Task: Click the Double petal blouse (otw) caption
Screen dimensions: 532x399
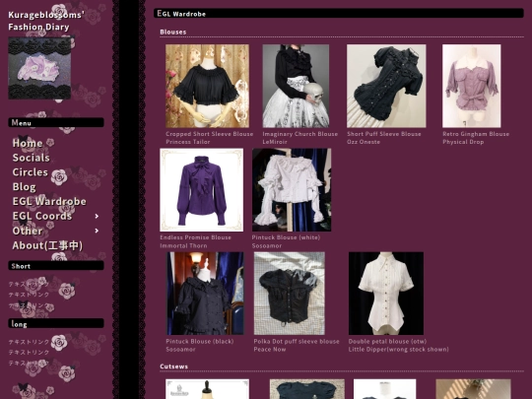Action: pyautogui.click(x=387, y=341)
